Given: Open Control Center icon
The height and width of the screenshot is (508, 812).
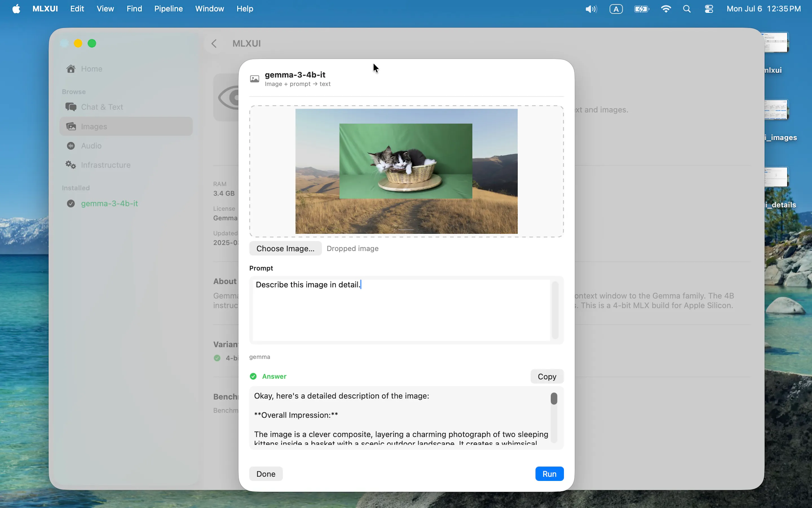Looking at the screenshot, I should (x=709, y=9).
